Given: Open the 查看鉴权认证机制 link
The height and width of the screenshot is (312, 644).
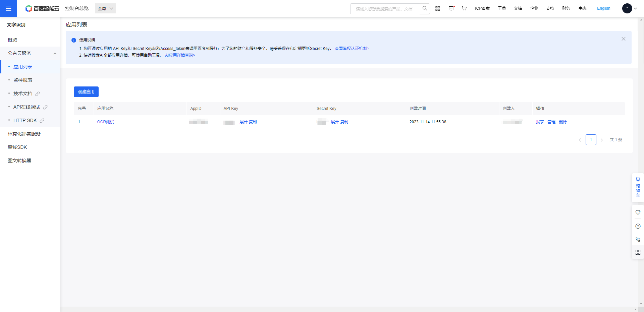Looking at the screenshot, I should 352,49.
